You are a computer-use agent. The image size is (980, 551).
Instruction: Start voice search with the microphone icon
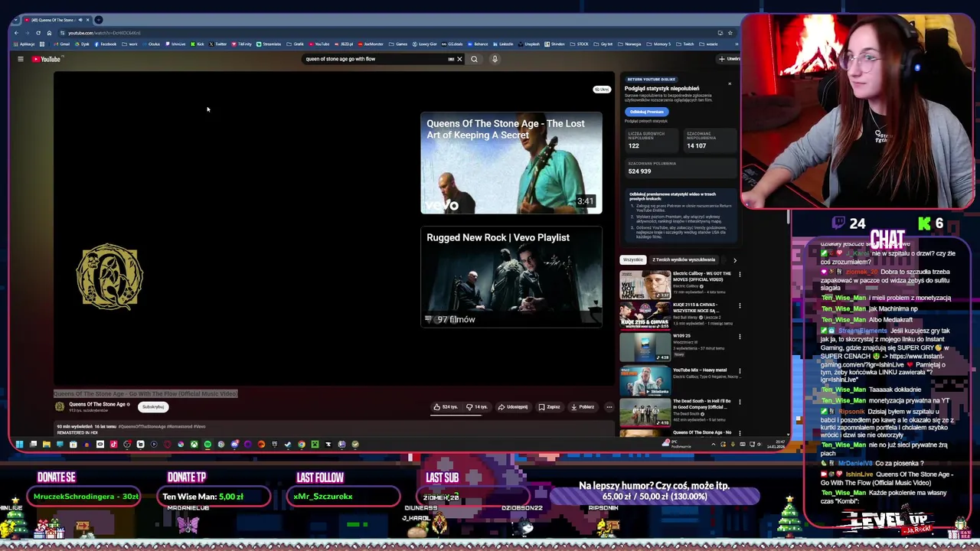495,59
